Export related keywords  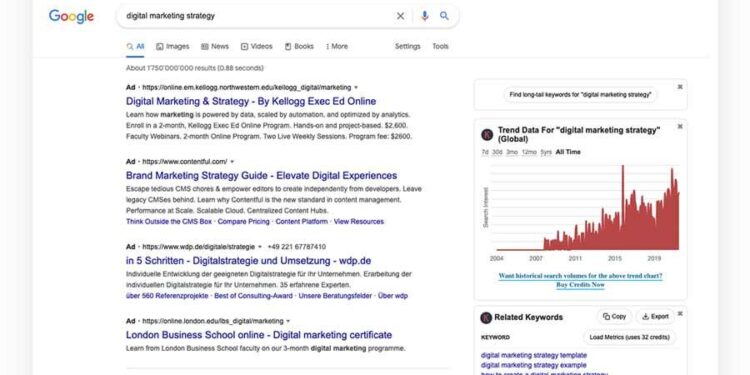[x=655, y=317]
